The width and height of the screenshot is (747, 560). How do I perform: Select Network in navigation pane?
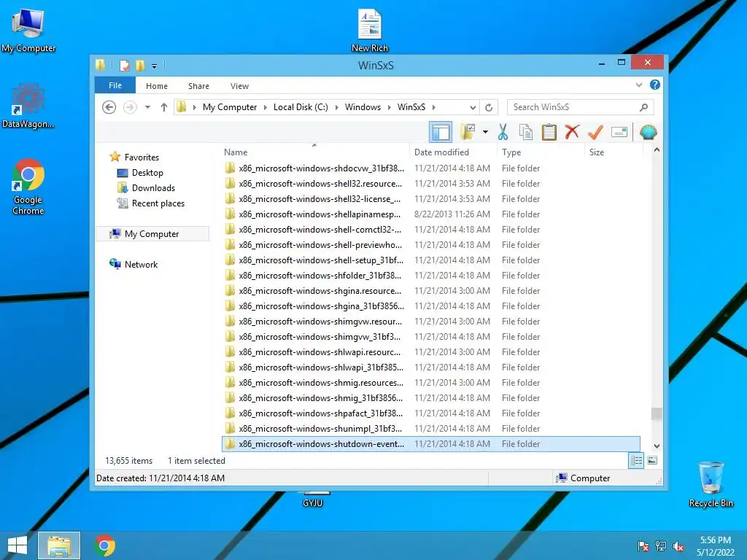click(141, 264)
